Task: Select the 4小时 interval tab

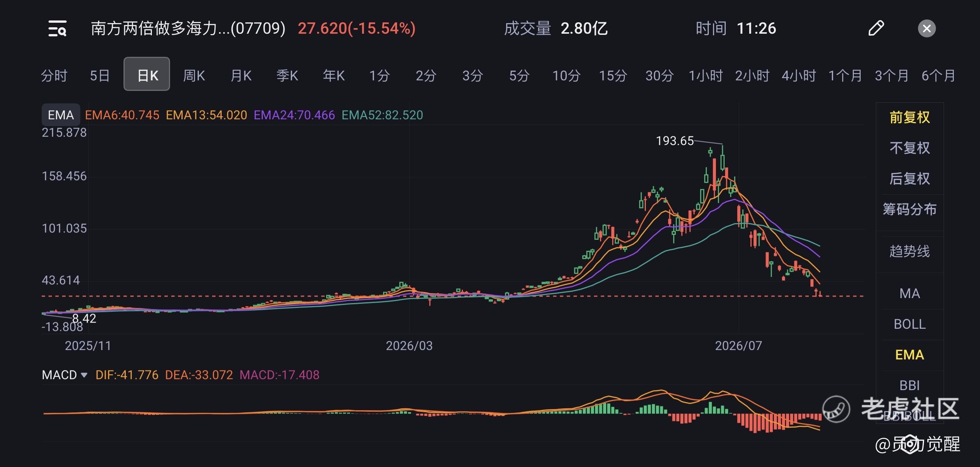Action: coord(799,75)
